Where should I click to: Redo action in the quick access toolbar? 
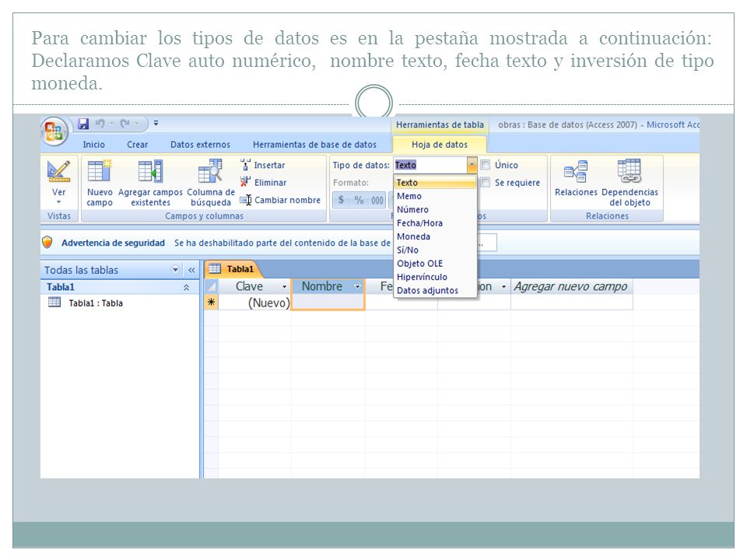(x=124, y=124)
